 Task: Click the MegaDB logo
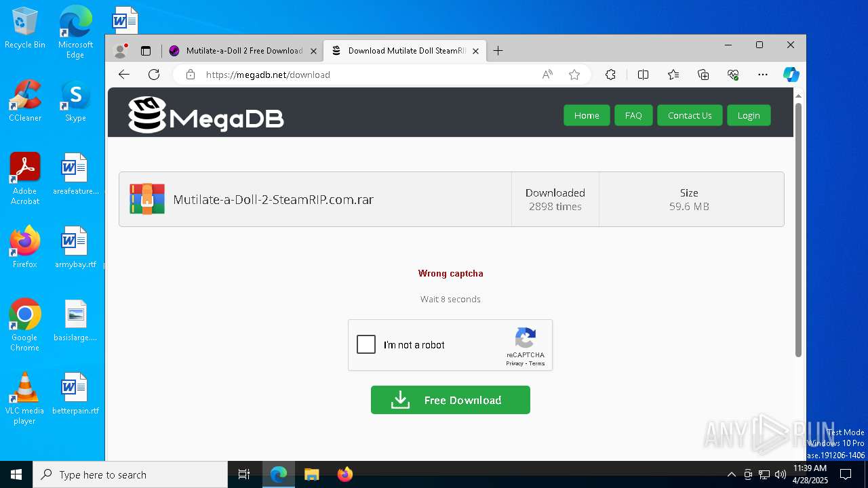pos(206,115)
